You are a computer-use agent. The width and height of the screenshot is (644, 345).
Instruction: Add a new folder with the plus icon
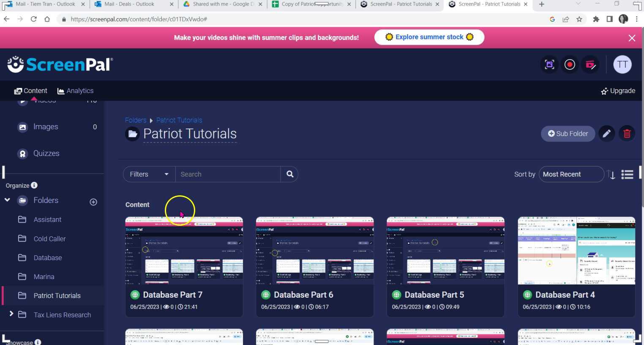click(93, 202)
